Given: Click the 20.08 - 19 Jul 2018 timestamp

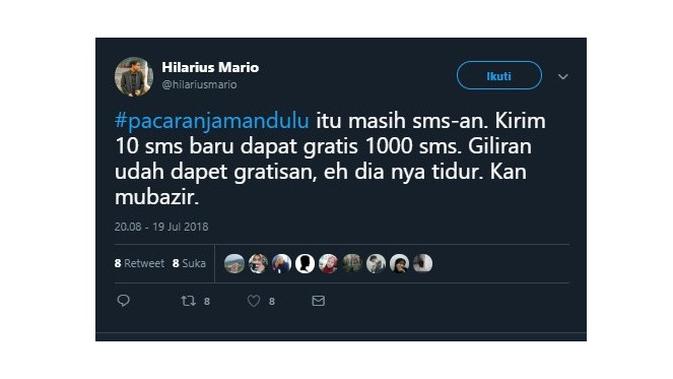Looking at the screenshot, I should (161, 227).
